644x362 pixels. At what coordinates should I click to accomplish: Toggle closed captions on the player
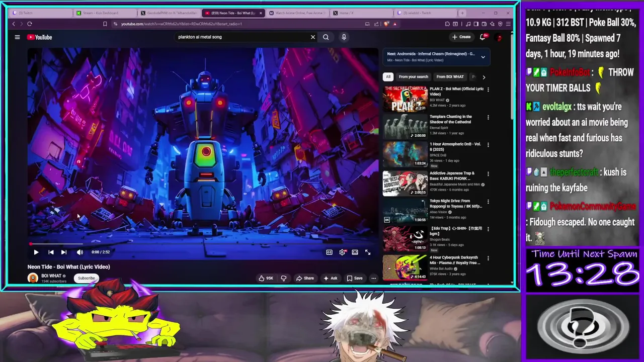click(x=329, y=252)
